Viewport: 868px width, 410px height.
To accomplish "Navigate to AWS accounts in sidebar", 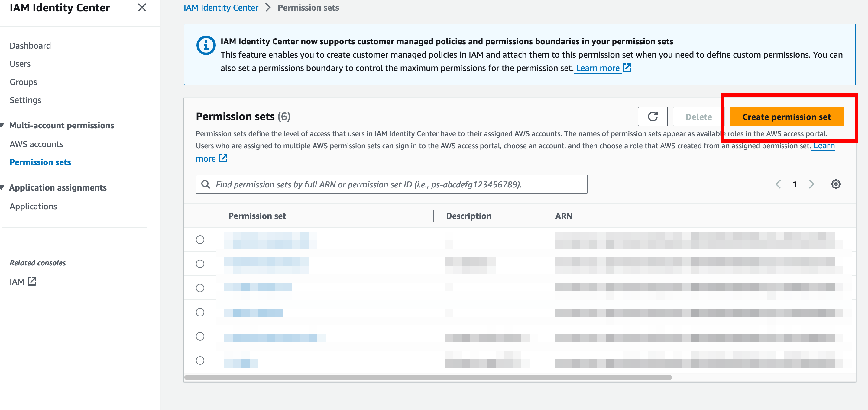I will tap(36, 144).
